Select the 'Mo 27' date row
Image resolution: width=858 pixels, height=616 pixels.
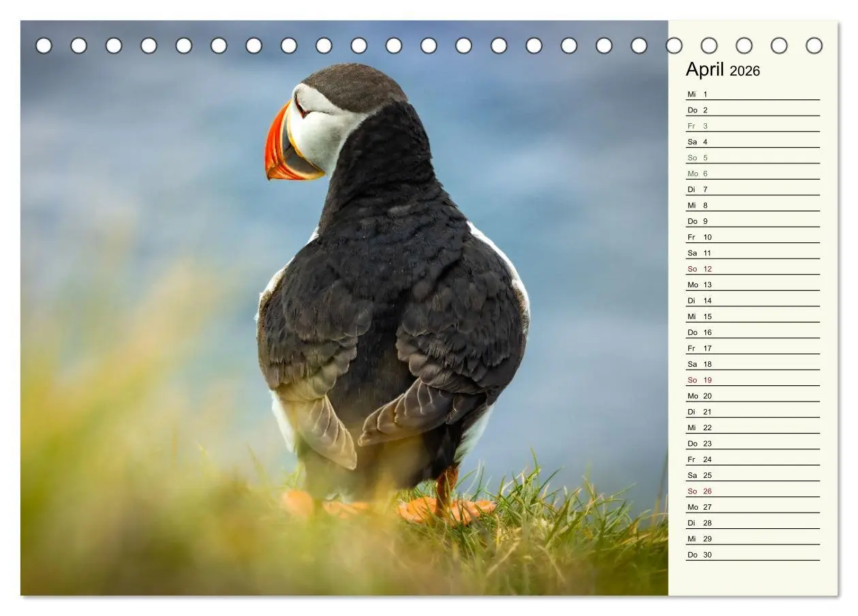click(752, 507)
